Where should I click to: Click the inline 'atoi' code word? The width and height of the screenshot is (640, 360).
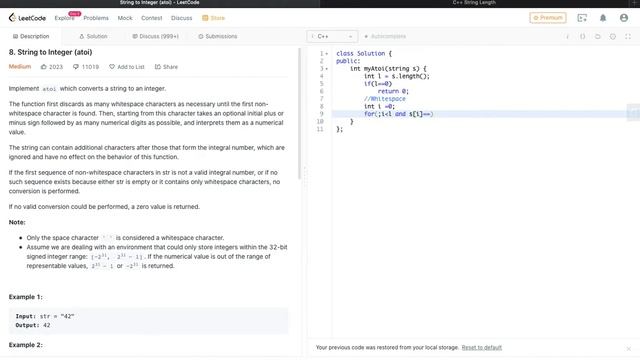pyautogui.click(x=49, y=89)
